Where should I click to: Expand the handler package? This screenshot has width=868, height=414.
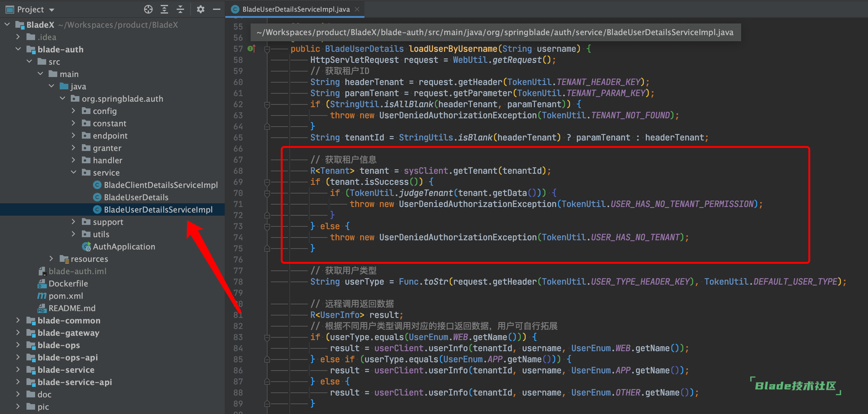pyautogui.click(x=74, y=160)
